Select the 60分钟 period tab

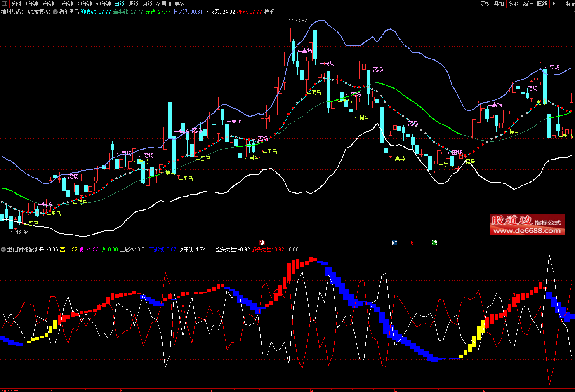click(x=103, y=4)
